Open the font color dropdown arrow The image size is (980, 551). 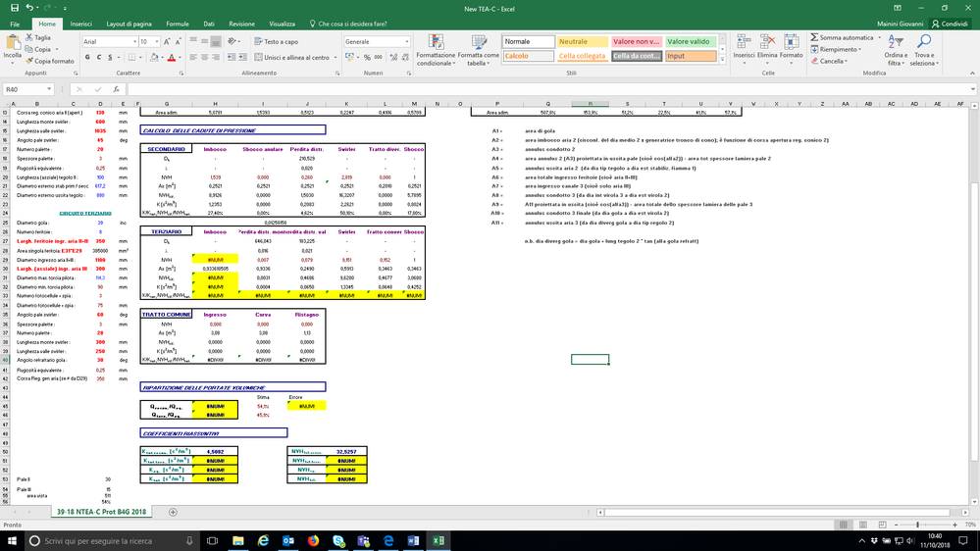pyautogui.click(x=180, y=58)
